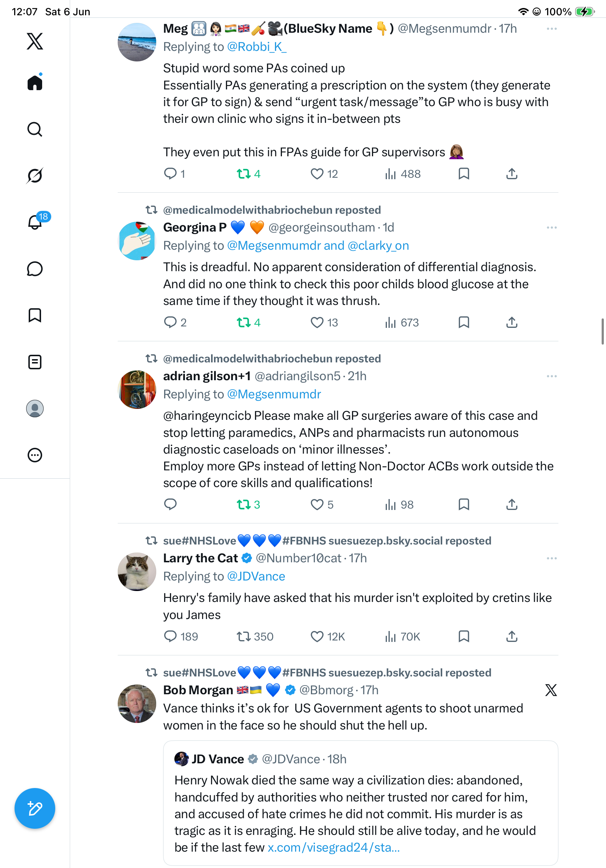Open more options on Meg's post

(x=552, y=29)
